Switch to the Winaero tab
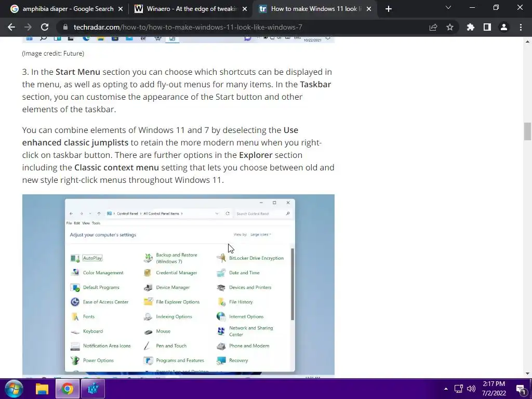 coord(191,9)
